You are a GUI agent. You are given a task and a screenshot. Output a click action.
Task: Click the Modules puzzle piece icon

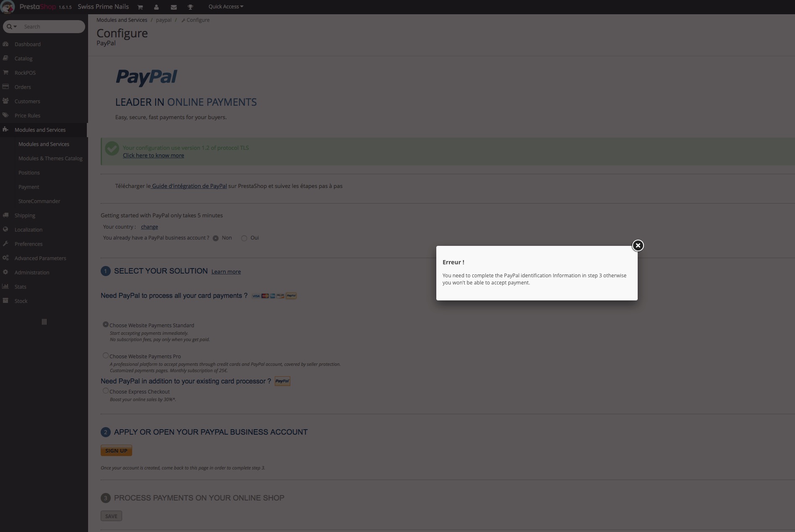pyautogui.click(x=5, y=130)
